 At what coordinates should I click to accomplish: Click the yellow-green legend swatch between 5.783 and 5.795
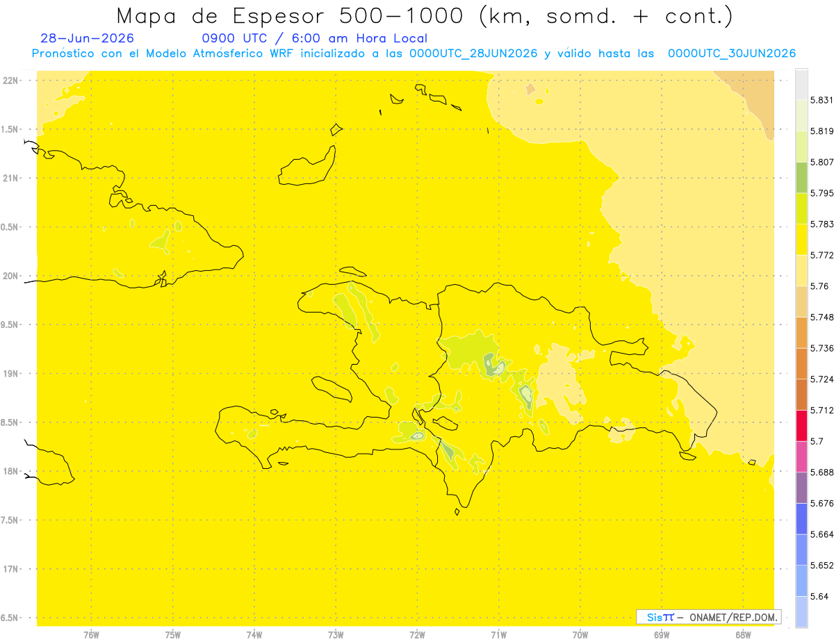point(801,208)
